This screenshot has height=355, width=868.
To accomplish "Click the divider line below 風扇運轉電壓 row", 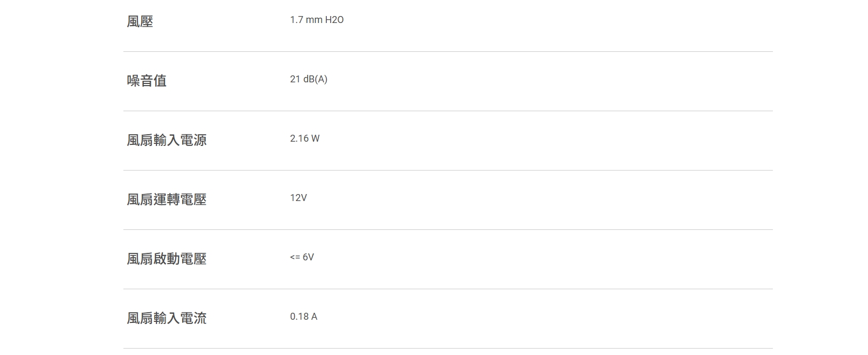I will [x=448, y=230].
